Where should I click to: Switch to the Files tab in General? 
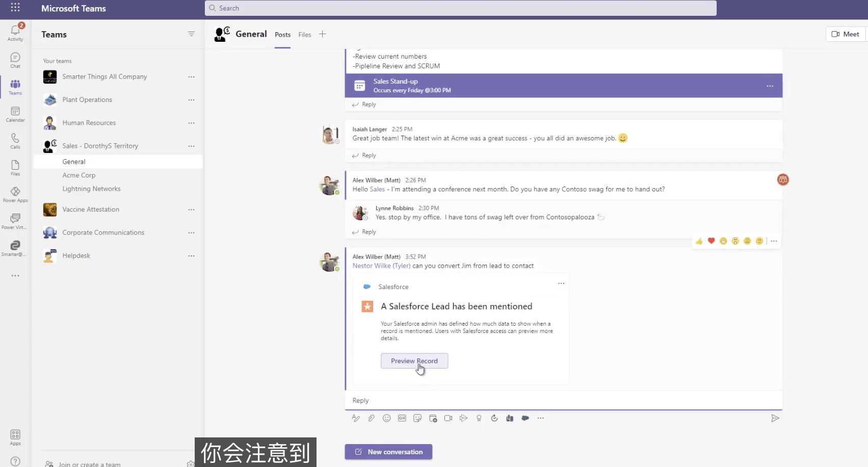305,35
